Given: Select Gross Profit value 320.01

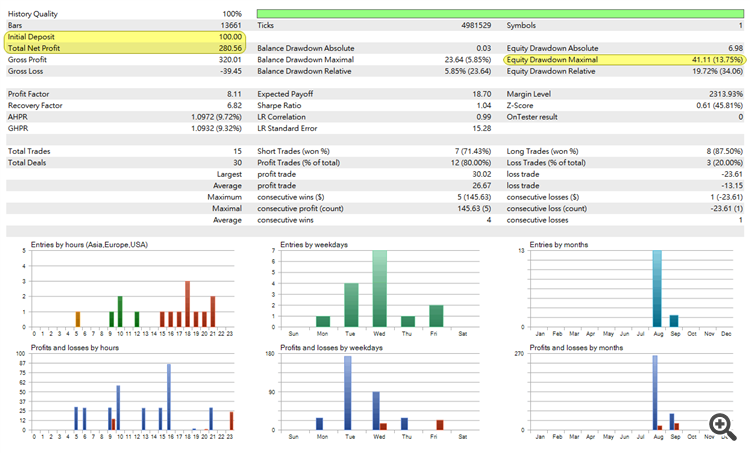Looking at the screenshot, I should pos(231,60).
